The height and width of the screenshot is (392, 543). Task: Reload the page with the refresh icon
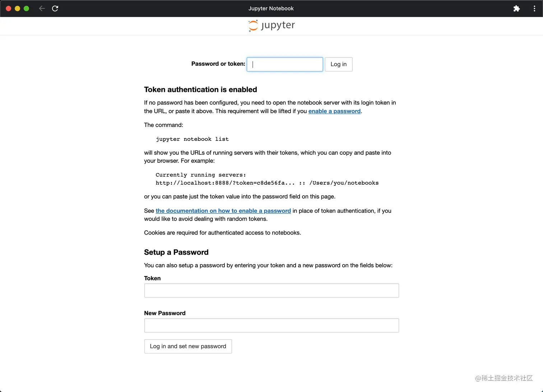[x=55, y=8]
